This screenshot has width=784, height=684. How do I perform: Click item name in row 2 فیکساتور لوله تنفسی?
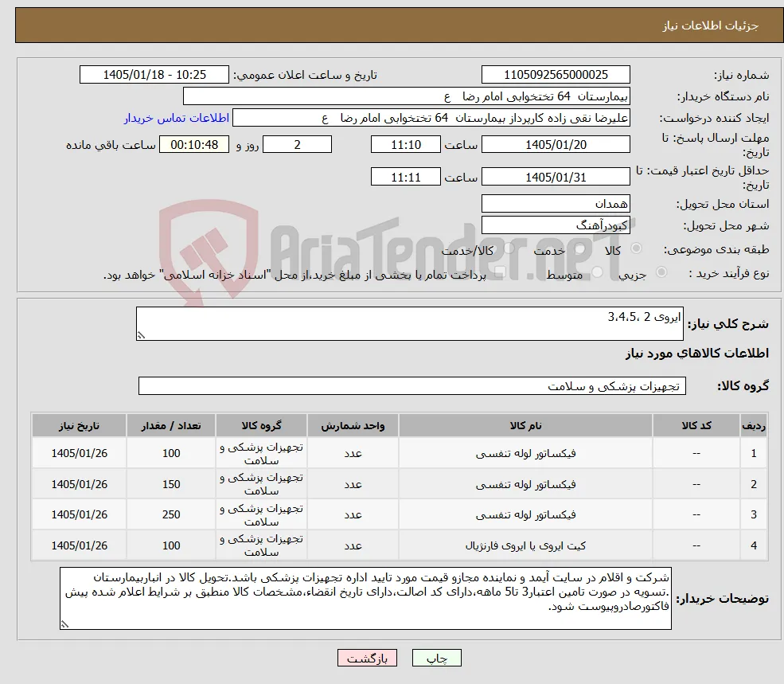[525, 484]
